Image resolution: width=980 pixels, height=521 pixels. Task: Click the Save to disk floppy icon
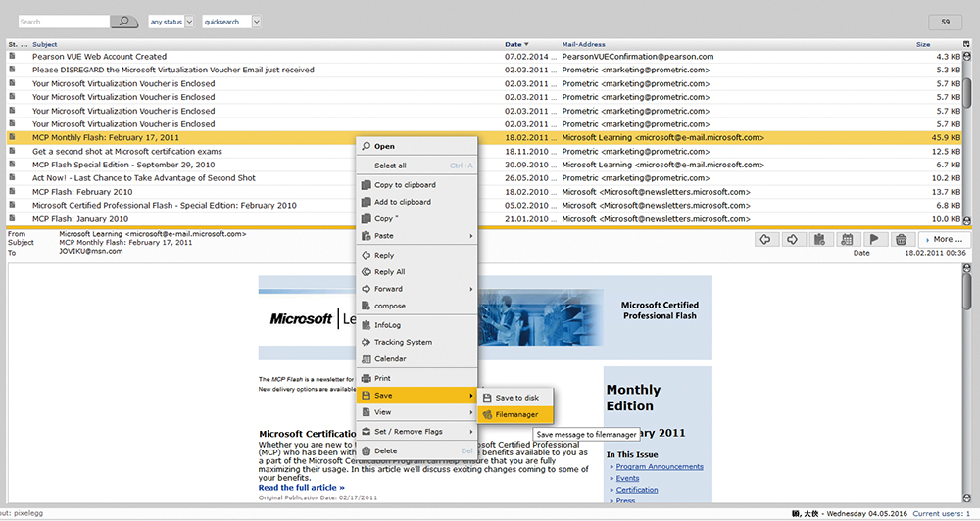coord(487,398)
